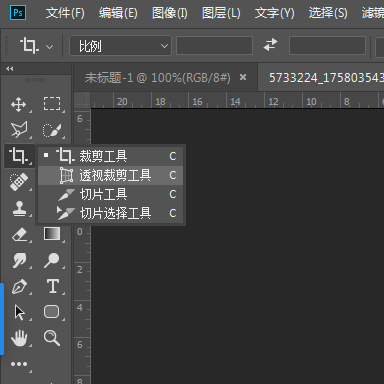This screenshot has width=384, height=384.
Task: Collapse the toolbar using double-arrow button
Action: (x=10, y=69)
